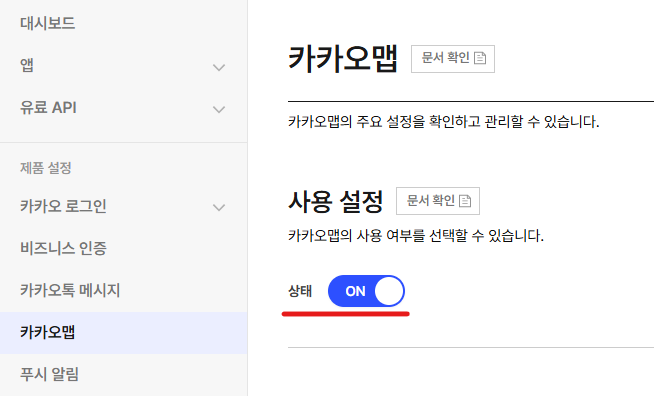Open 대시보드 in the sidebar
This screenshot has height=396, width=654.
pyautogui.click(x=48, y=23)
